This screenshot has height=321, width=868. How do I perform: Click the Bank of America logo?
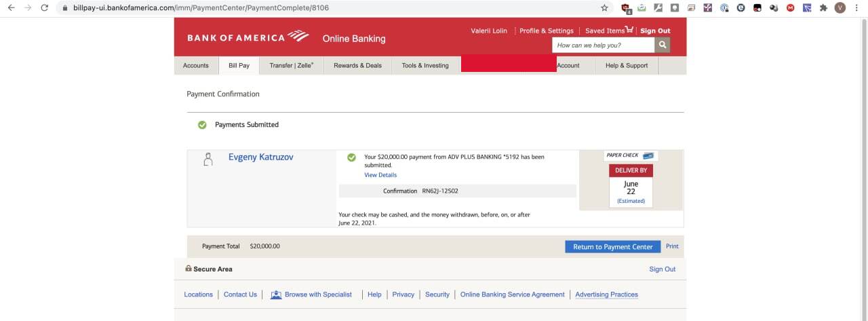coord(248,37)
